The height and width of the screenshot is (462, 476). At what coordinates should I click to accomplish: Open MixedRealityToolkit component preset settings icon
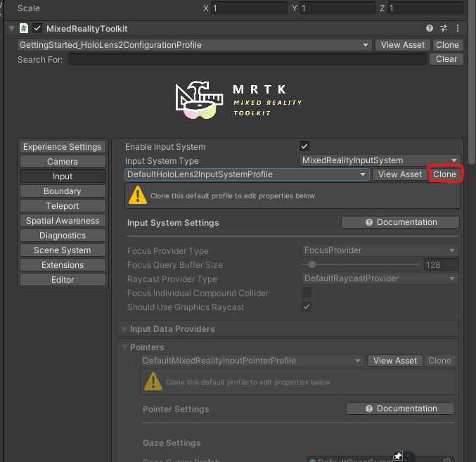[444, 28]
